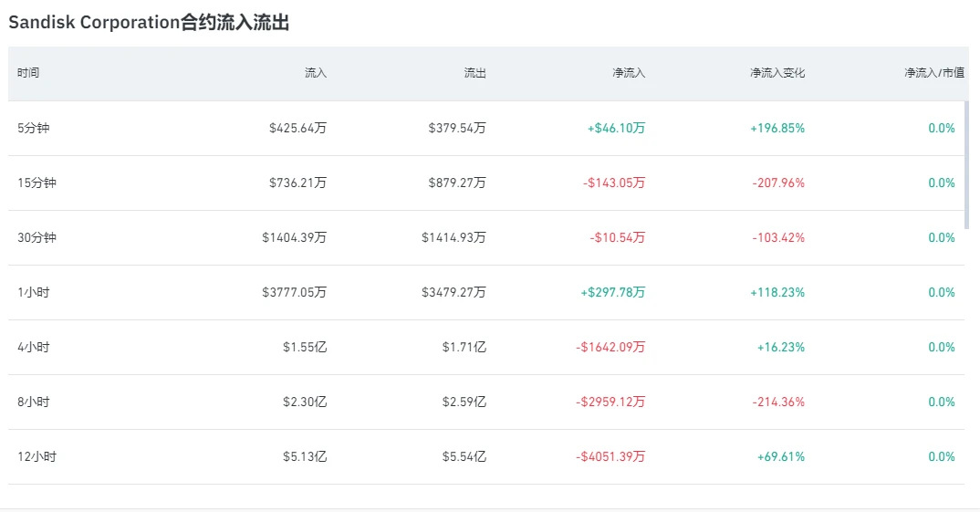Select the 15分钟 row label

pos(36,183)
